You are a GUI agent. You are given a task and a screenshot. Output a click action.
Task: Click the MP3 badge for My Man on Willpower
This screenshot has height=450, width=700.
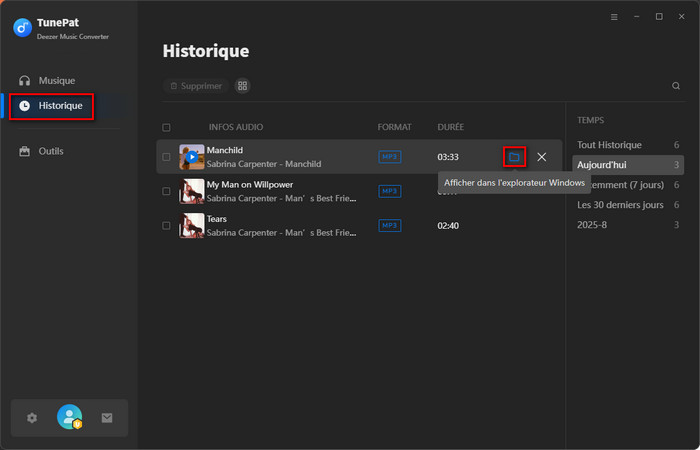[390, 191]
